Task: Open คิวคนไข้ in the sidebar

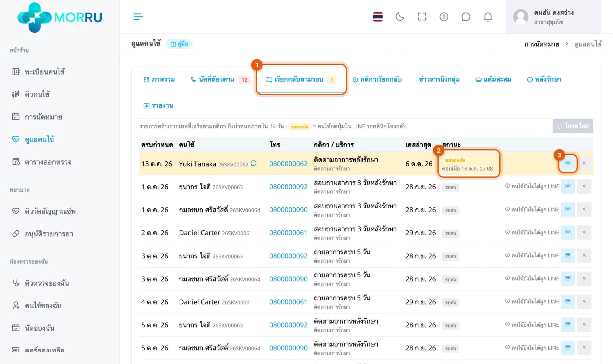Action: 31,94
